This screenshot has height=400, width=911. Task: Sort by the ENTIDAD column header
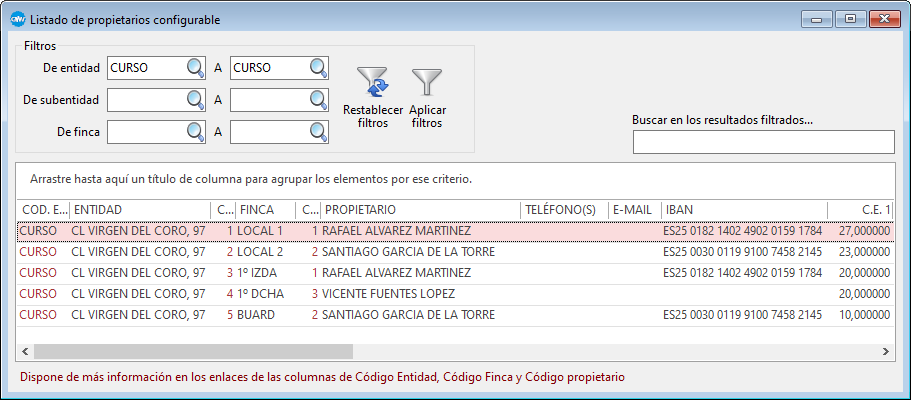coord(140,210)
